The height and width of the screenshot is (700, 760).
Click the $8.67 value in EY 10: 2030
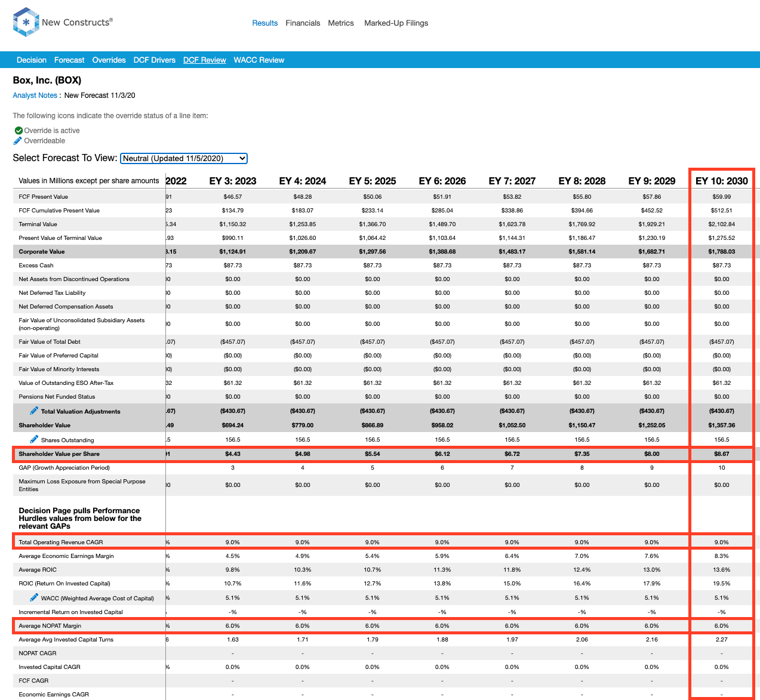point(722,454)
